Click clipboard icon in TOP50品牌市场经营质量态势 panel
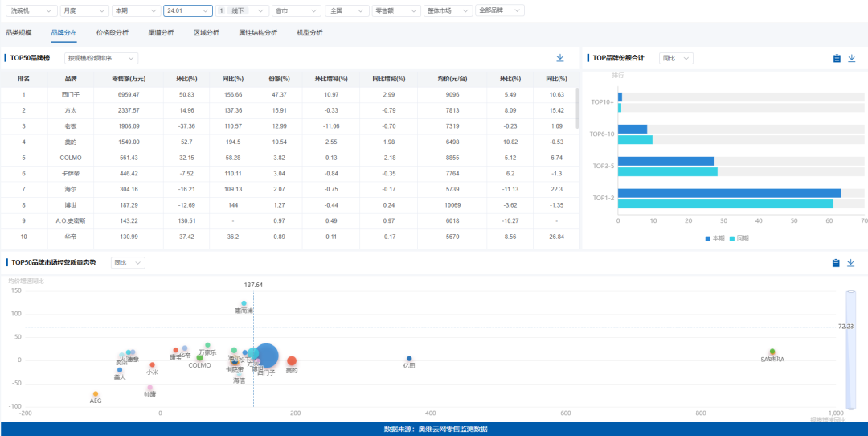The image size is (868, 436). (x=836, y=263)
